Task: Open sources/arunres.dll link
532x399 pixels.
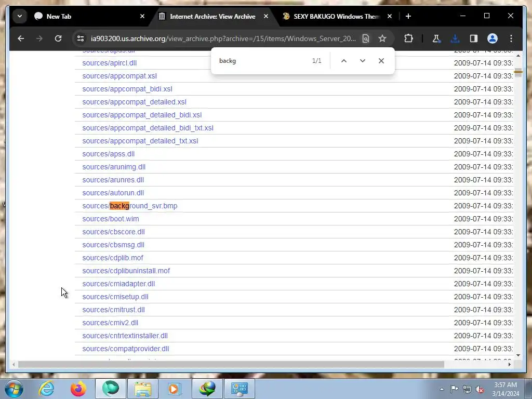Action: click(x=113, y=180)
